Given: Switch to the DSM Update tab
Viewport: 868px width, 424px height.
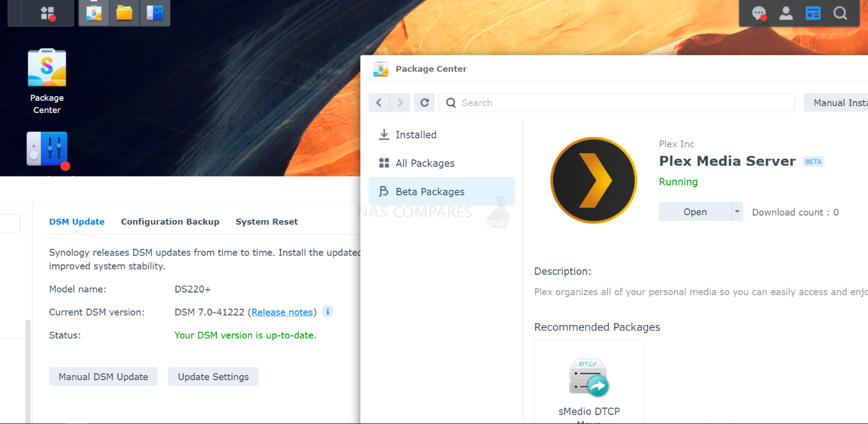Looking at the screenshot, I should 77,222.
